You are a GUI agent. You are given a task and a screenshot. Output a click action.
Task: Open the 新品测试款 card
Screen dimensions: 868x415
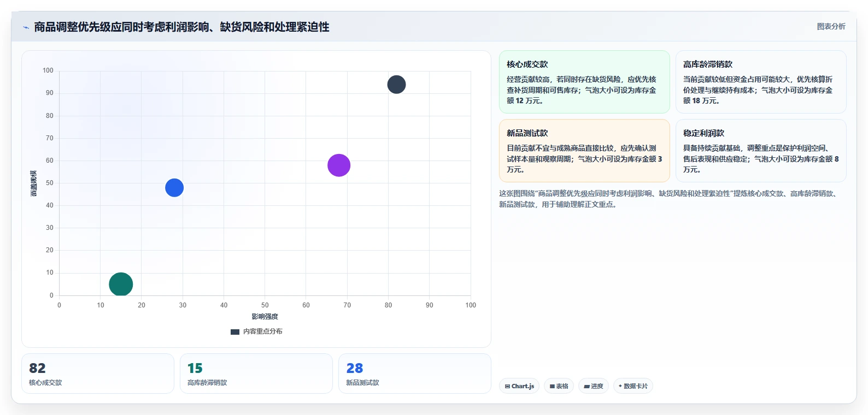[584, 151]
